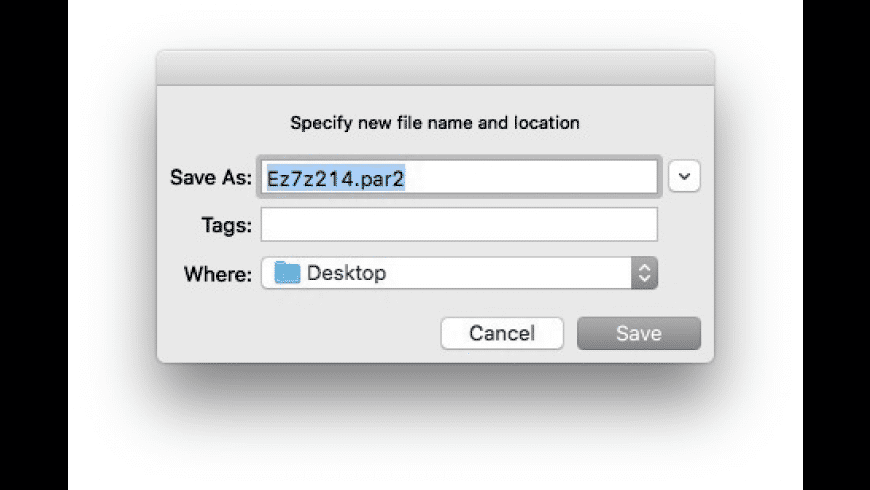The width and height of the screenshot is (870, 490).
Task: Click the "Save As:" label
Action: point(212,178)
